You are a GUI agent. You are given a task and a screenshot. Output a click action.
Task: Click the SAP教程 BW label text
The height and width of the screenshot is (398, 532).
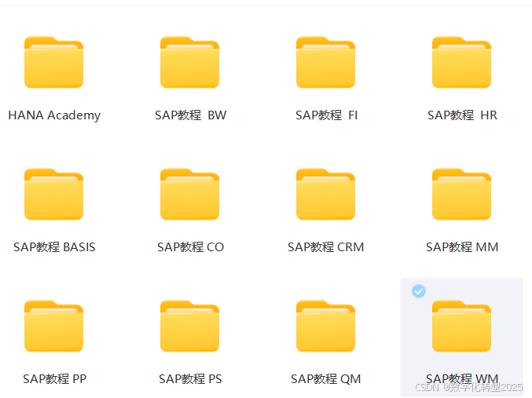190,115
